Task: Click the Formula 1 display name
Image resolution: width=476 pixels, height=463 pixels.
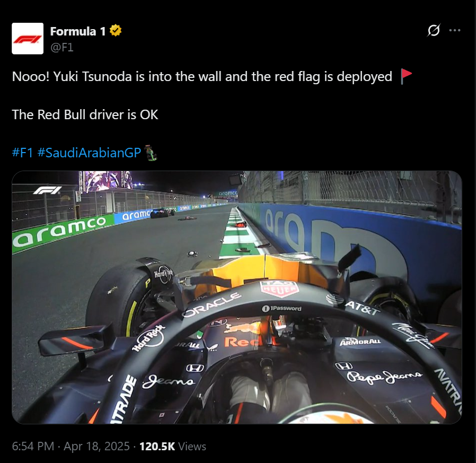Action: click(78, 31)
